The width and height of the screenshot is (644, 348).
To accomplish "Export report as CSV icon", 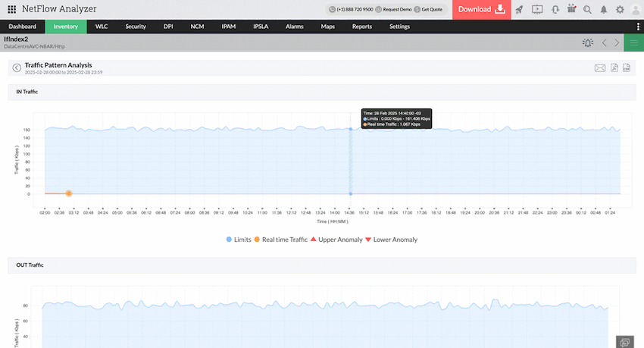I will [627, 67].
